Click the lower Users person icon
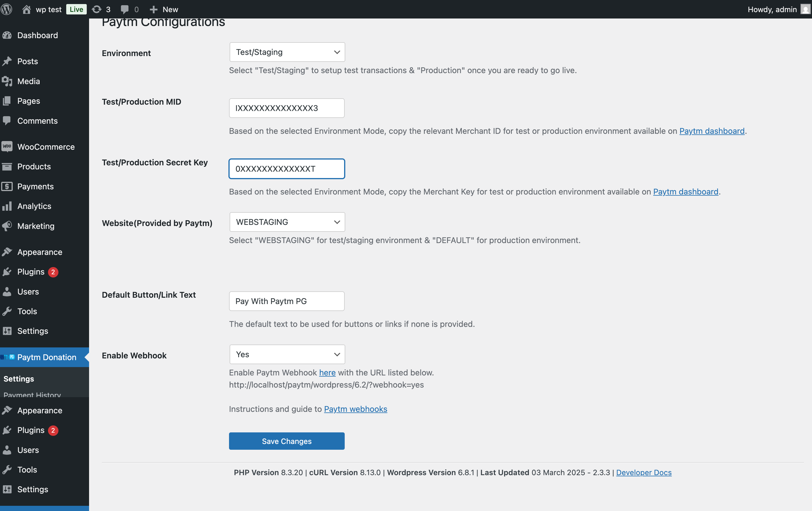The image size is (812, 511). [7, 450]
